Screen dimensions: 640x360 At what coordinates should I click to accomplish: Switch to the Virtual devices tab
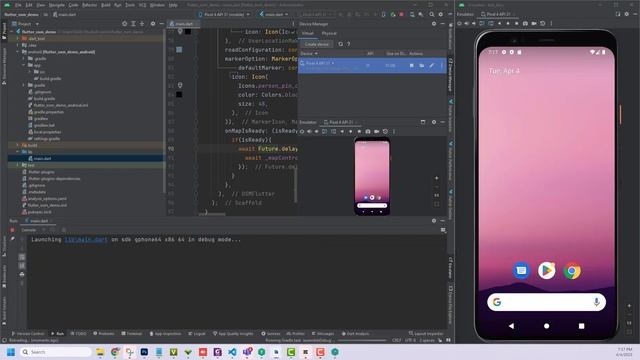click(308, 33)
